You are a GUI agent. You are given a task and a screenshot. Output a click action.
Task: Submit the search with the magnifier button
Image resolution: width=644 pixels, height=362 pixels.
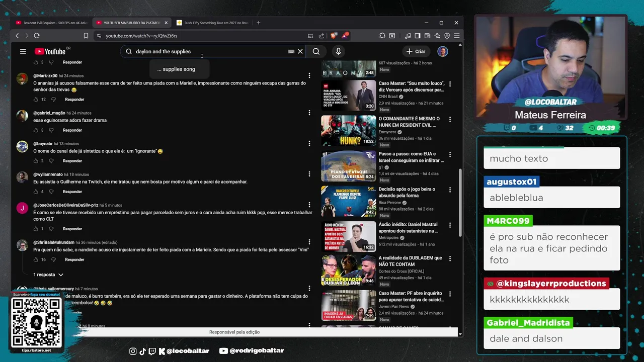tap(316, 51)
